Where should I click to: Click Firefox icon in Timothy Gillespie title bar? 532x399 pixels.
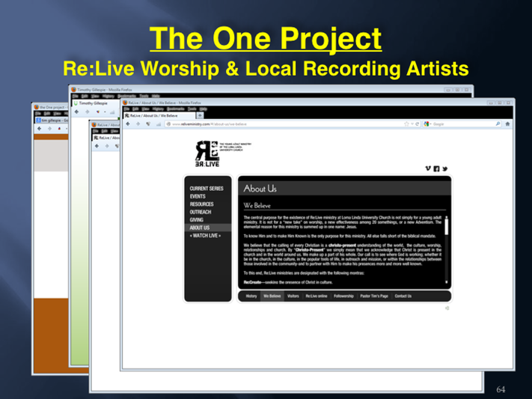click(73, 90)
